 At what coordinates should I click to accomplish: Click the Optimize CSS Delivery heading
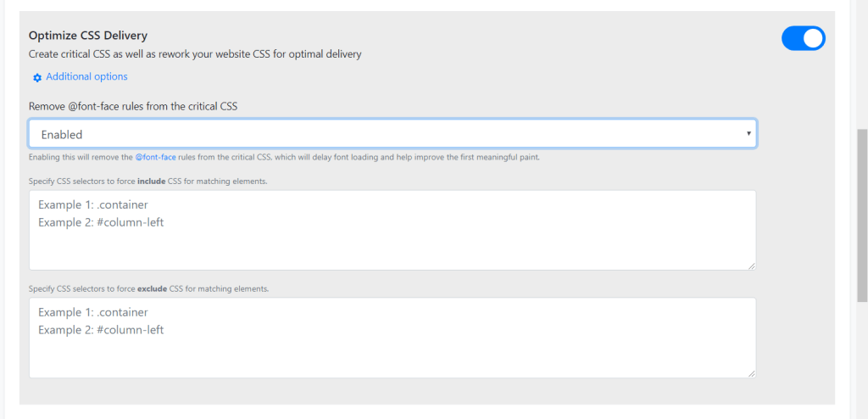88,36
